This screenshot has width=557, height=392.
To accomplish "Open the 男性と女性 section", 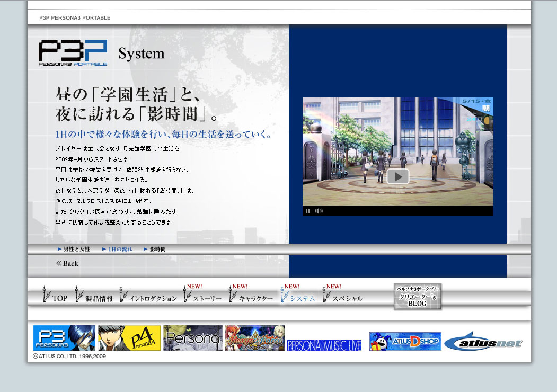I will (74, 250).
